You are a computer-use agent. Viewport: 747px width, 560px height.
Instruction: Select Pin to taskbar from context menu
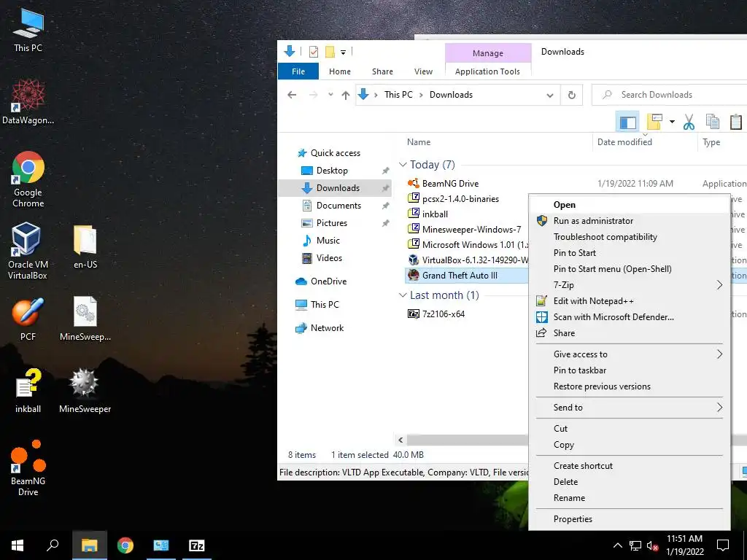[629, 370]
